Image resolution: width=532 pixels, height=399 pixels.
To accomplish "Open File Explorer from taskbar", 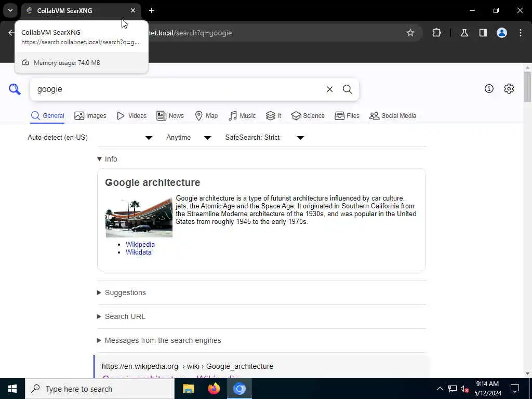I will 188,389.
